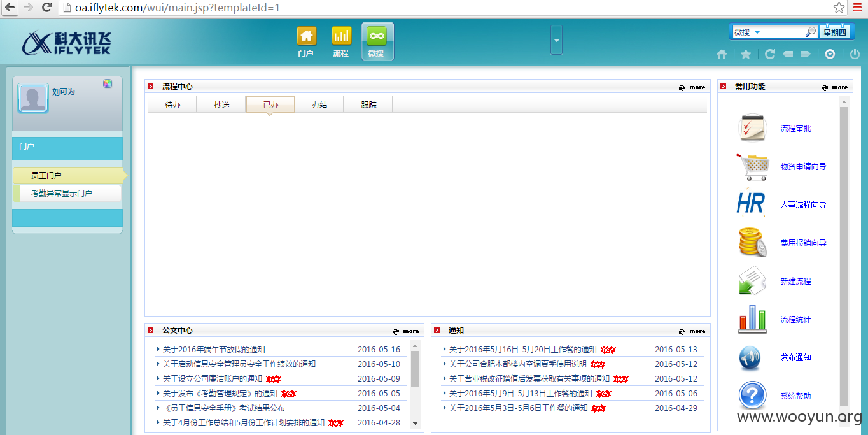Screen dimensions: 868x435
Task: Switch to the 办结 tab
Action: (x=319, y=104)
